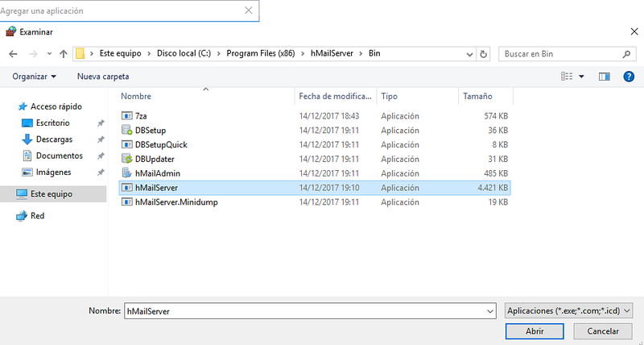The width and height of the screenshot is (644, 345).
Task: Click the Bin breadcrumb segment
Action: tap(374, 54)
